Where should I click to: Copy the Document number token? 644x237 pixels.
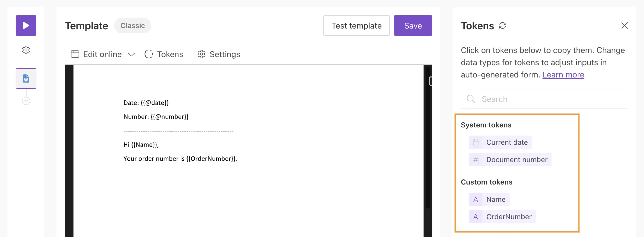click(x=517, y=160)
